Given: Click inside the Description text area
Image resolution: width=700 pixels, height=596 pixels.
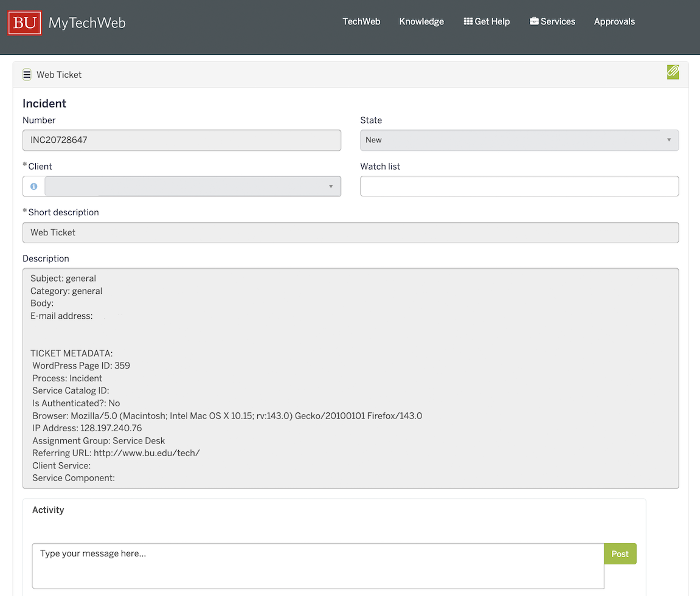Looking at the screenshot, I should pyautogui.click(x=350, y=378).
